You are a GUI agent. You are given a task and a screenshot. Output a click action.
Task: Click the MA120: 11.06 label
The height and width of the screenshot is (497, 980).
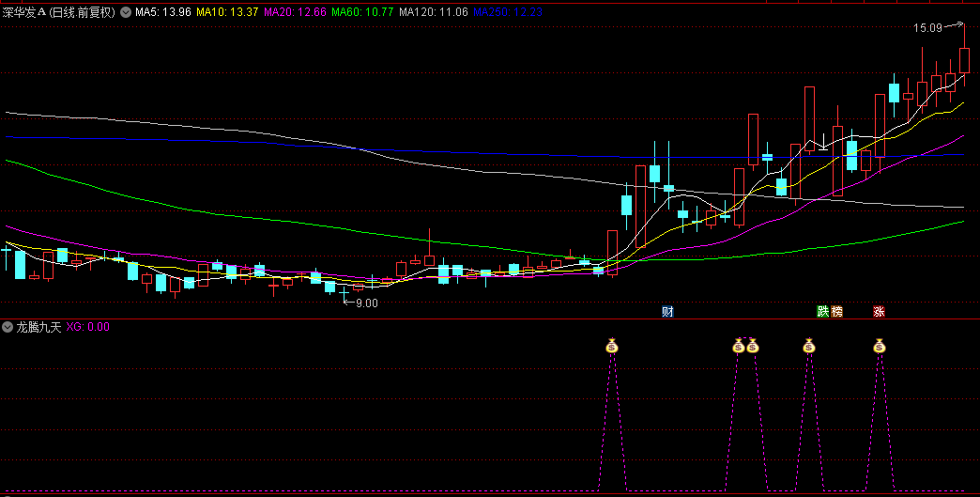click(434, 12)
